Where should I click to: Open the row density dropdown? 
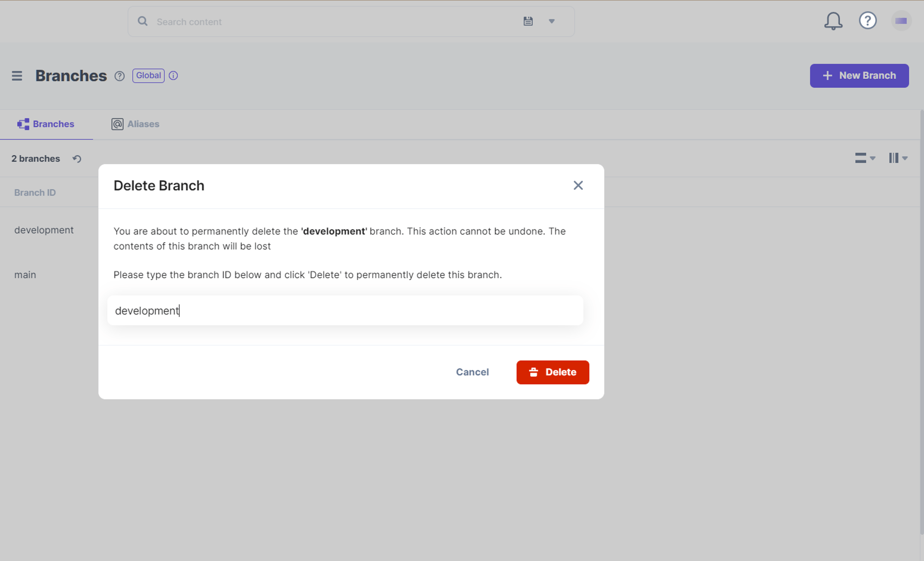[x=865, y=158]
